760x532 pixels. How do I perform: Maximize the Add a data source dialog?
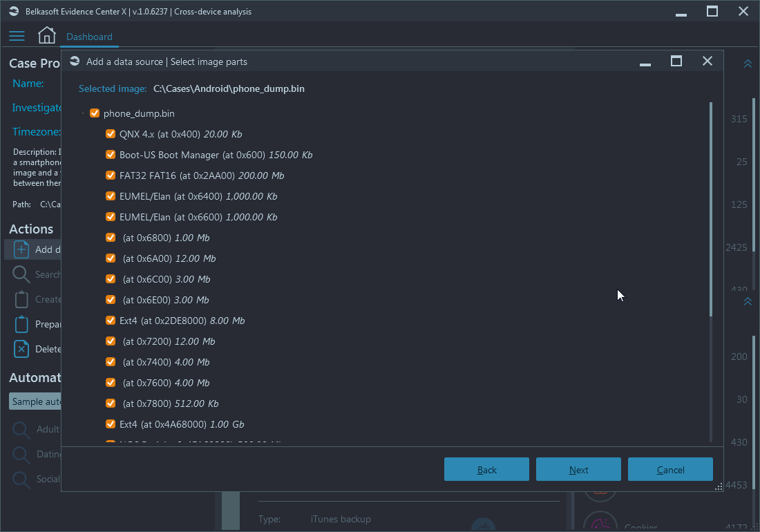coord(676,61)
